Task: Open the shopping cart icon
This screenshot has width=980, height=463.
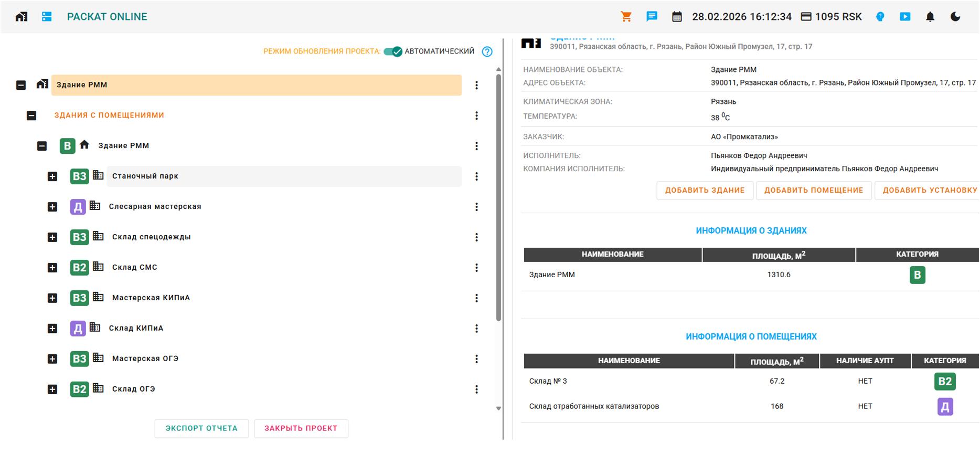Action: [626, 17]
